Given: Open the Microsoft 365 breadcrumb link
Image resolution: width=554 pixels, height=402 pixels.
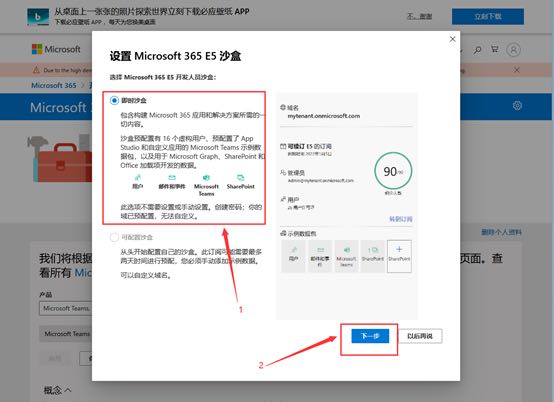Looking at the screenshot, I should click(x=54, y=85).
